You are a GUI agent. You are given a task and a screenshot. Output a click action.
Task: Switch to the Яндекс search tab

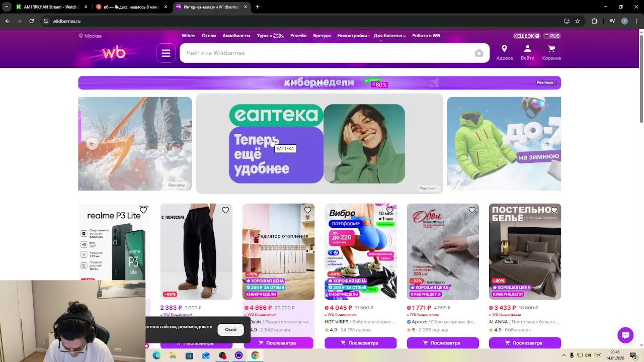pyautogui.click(x=131, y=7)
